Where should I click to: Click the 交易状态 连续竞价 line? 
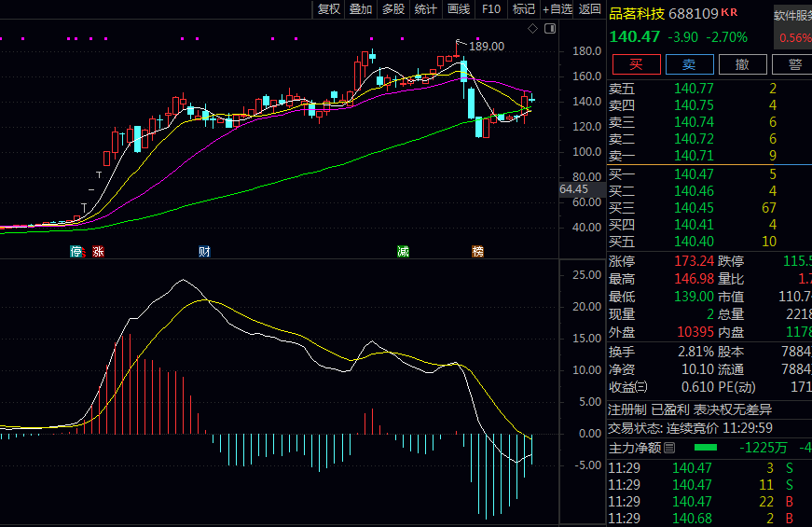690,428
